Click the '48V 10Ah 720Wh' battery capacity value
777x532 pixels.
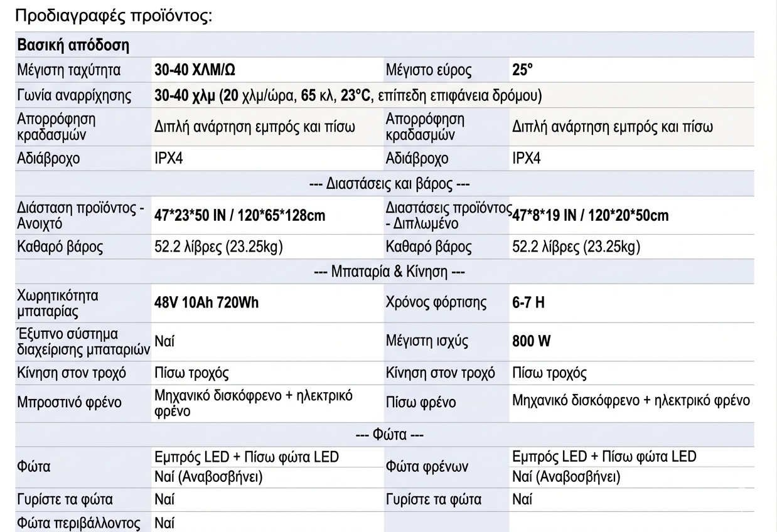[x=206, y=302]
